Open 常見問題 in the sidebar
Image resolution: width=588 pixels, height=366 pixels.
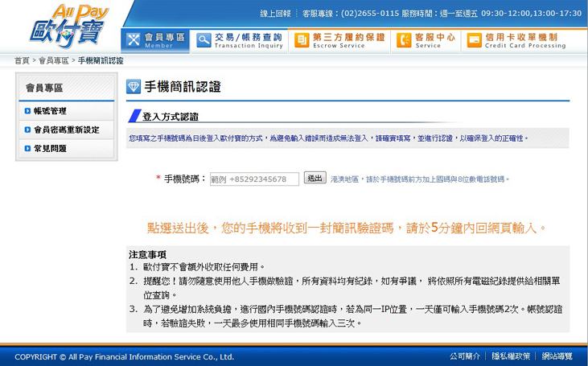[x=50, y=148]
